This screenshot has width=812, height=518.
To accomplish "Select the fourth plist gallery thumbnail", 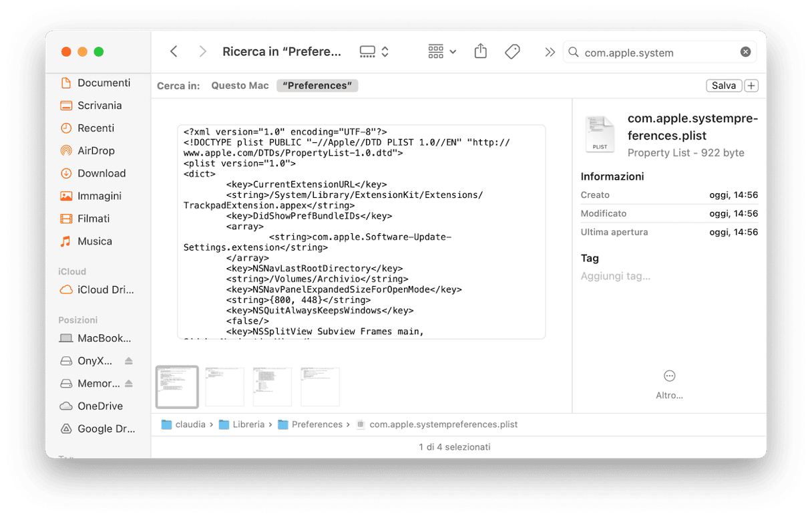I will click(320, 387).
